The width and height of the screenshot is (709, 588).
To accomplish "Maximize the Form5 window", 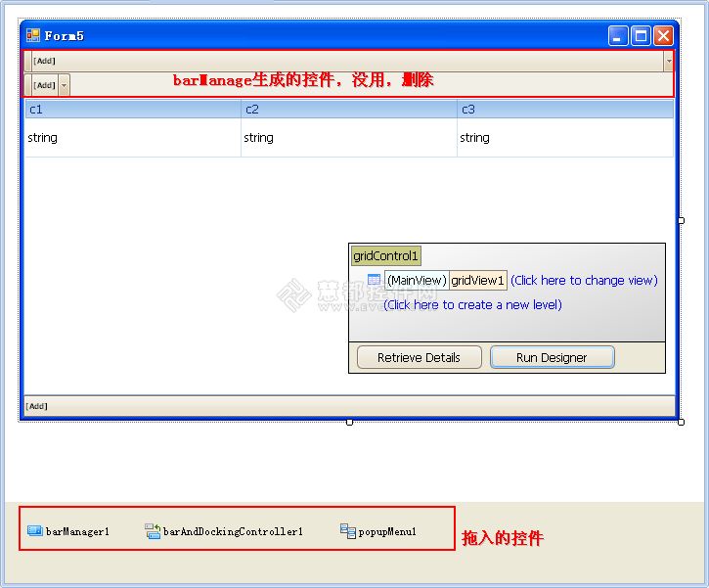I will pyautogui.click(x=641, y=36).
